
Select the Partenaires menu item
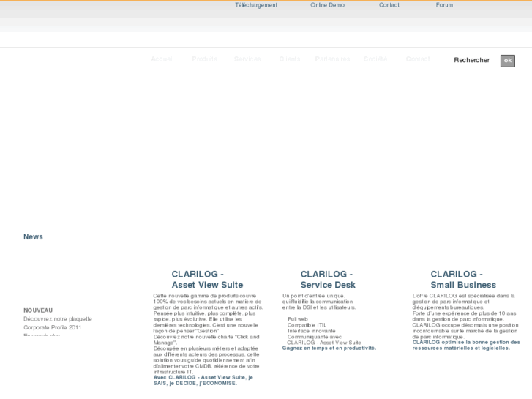click(x=332, y=59)
